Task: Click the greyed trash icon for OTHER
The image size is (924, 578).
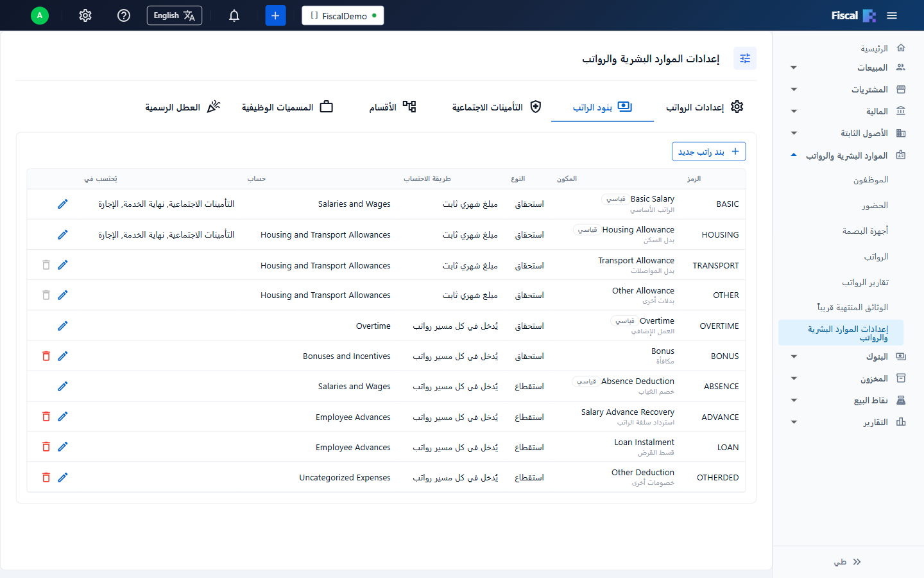Action: [x=46, y=295]
